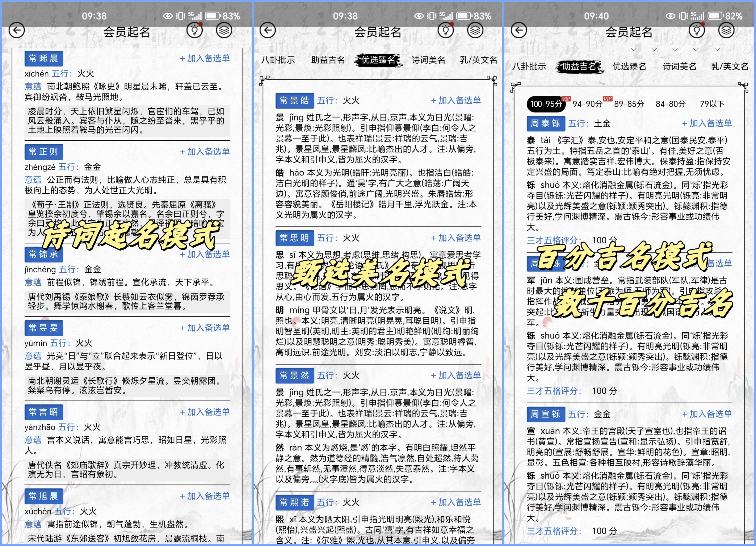756x546 pixels.
Task: Tap the 常正则 name tag
Action: click(x=43, y=152)
